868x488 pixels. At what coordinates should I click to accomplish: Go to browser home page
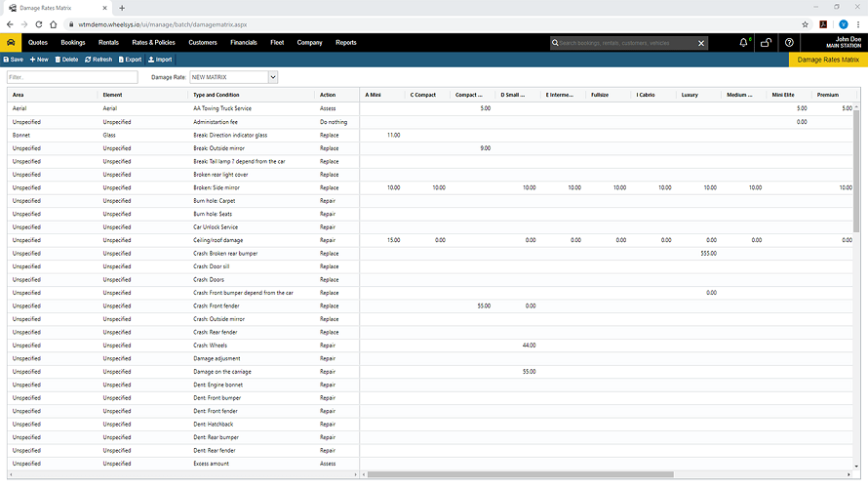click(x=53, y=24)
